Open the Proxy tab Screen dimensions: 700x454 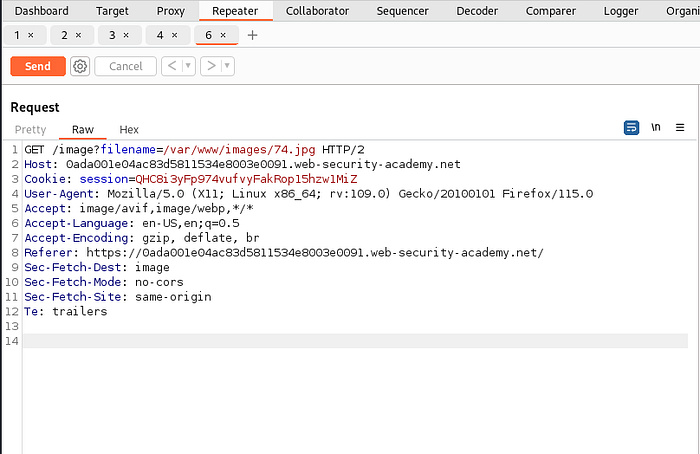coord(170,11)
